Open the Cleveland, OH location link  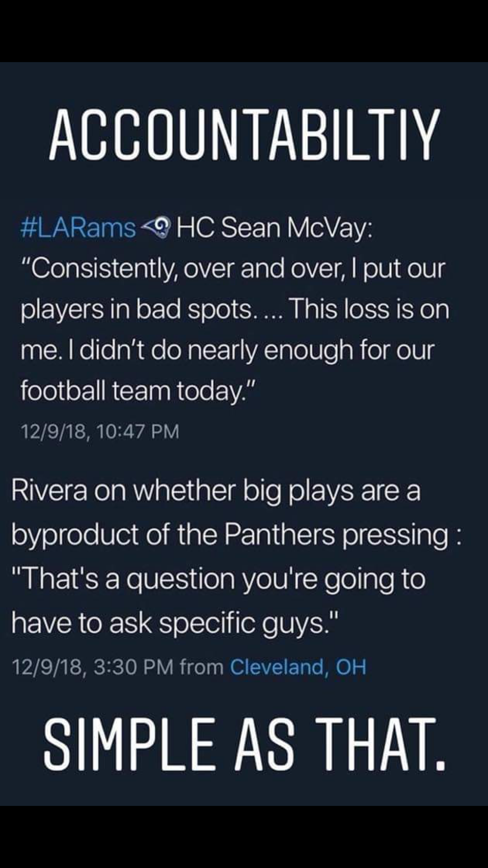[x=298, y=667]
